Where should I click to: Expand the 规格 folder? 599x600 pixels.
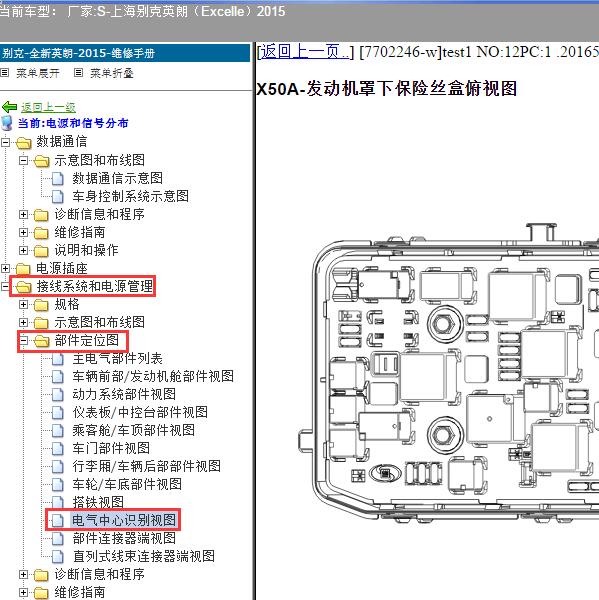point(23,304)
